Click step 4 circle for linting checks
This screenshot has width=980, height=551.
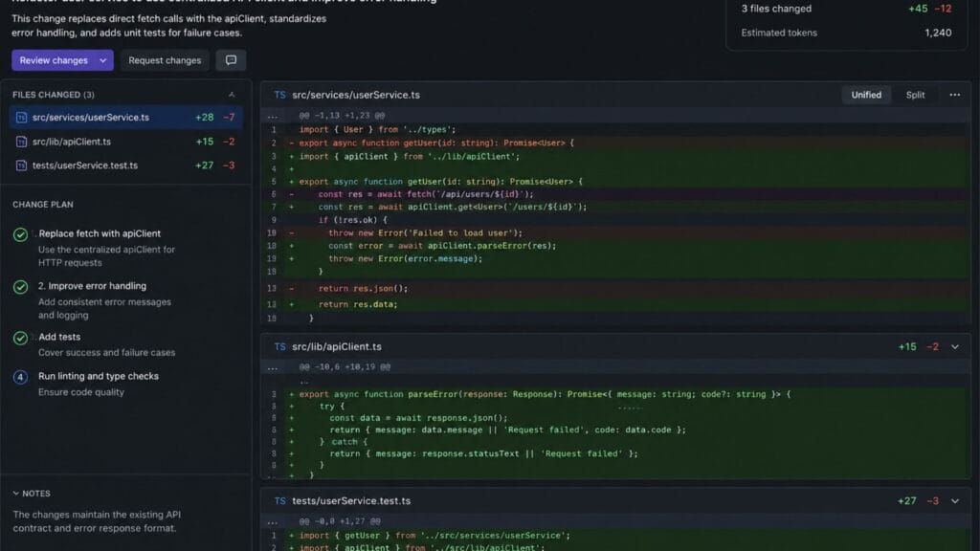21,377
